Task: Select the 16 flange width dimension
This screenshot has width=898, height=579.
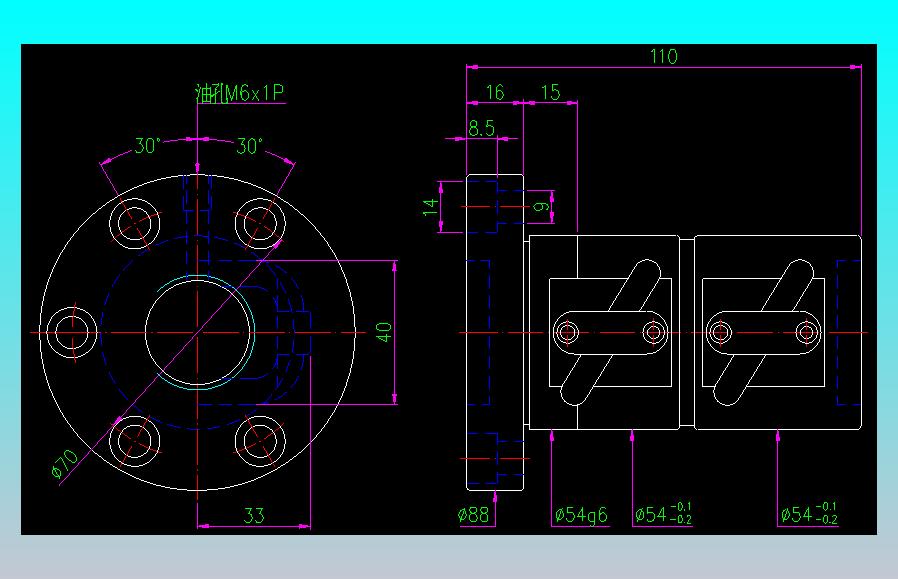Action: [x=495, y=92]
